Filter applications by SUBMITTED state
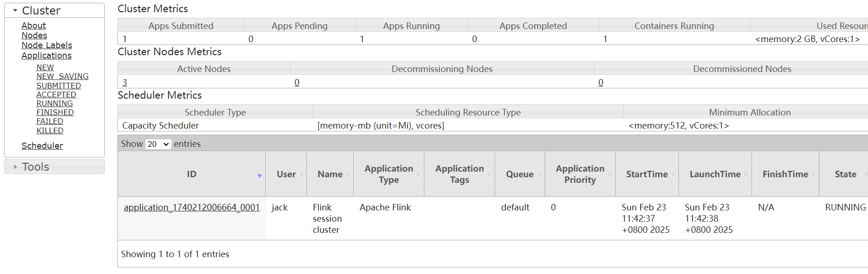The image size is (868, 274). [x=58, y=86]
